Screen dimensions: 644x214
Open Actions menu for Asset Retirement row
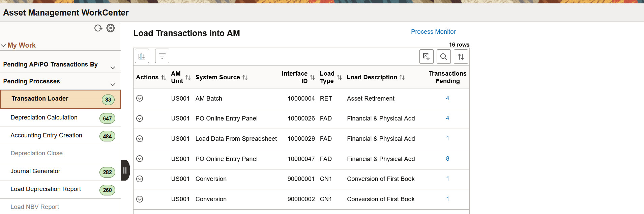coord(140,98)
